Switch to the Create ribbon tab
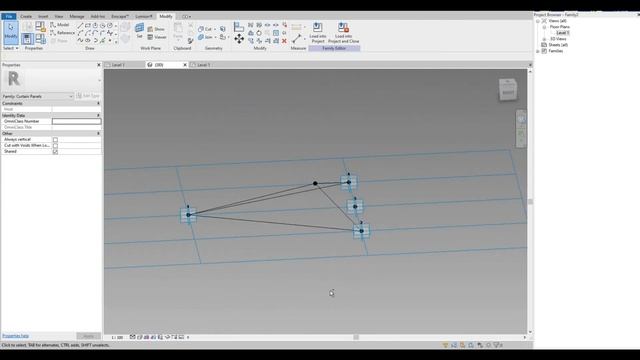Viewport: 640px width, 360px height. [x=26, y=16]
